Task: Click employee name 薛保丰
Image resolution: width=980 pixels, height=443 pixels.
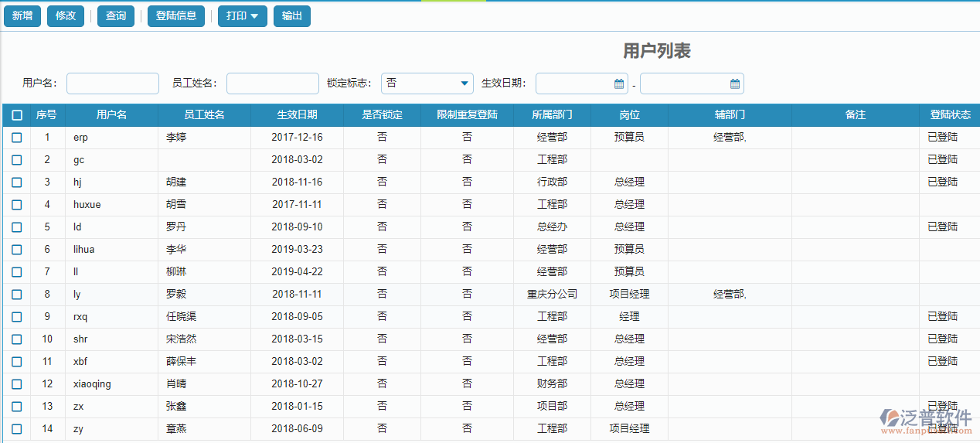Action: [x=182, y=362]
